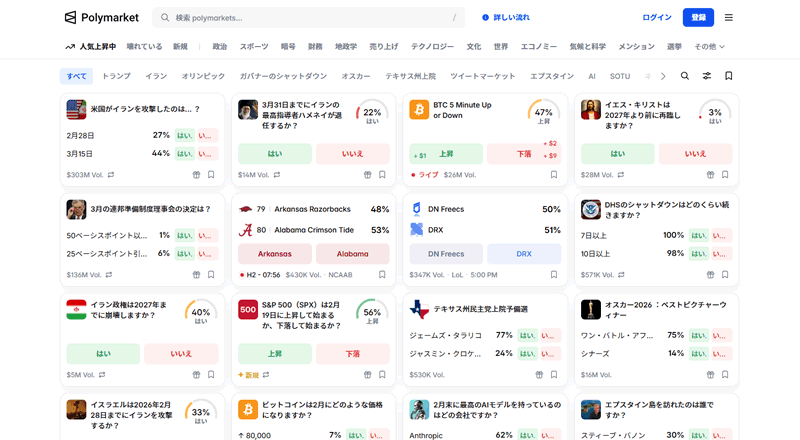The width and height of the screenshot is (800, 440).
Task: Click the 56% gauge on S&P 500 card
Action: tap(372, 312)
